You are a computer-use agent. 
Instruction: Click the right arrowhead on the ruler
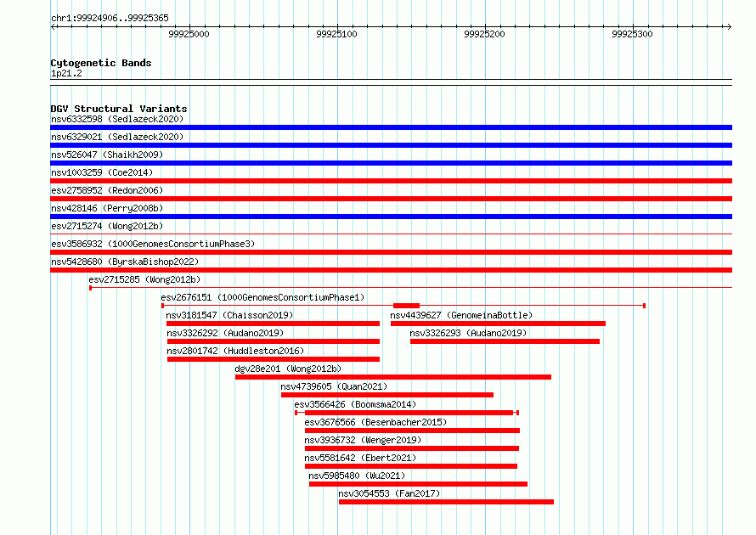pos(729,26)
